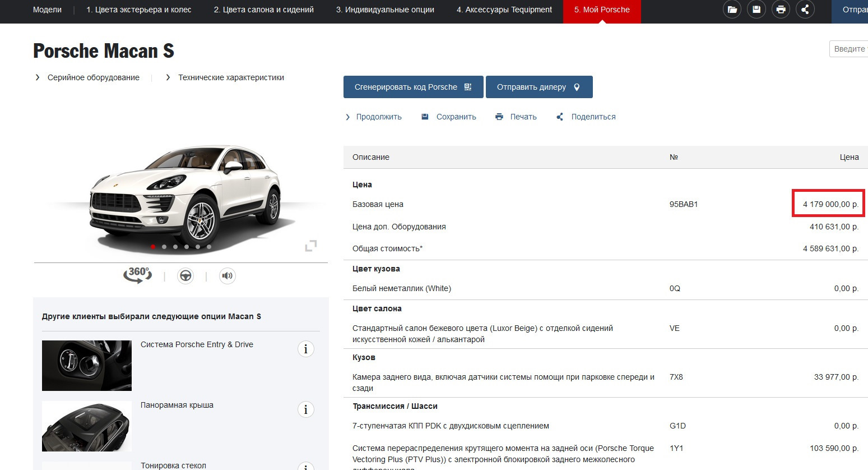
Task: Click the active red carousel dot under car
Action: tap(153, 247)
